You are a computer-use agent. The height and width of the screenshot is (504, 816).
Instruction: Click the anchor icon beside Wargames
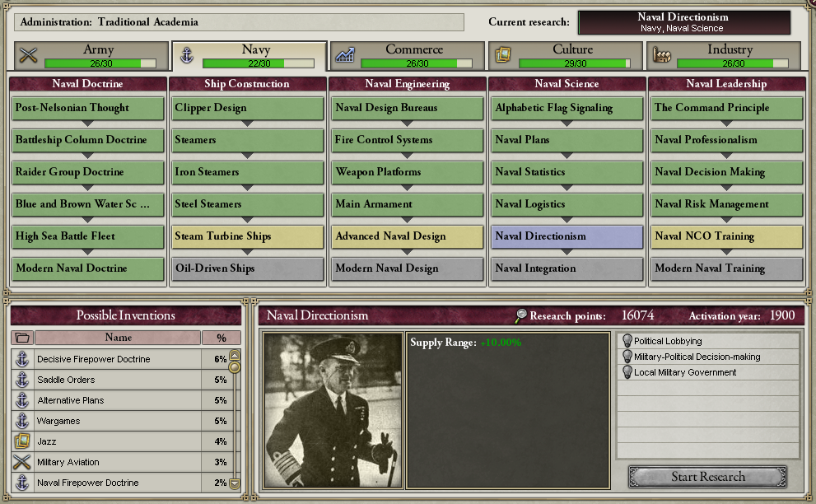coord(22,421)
